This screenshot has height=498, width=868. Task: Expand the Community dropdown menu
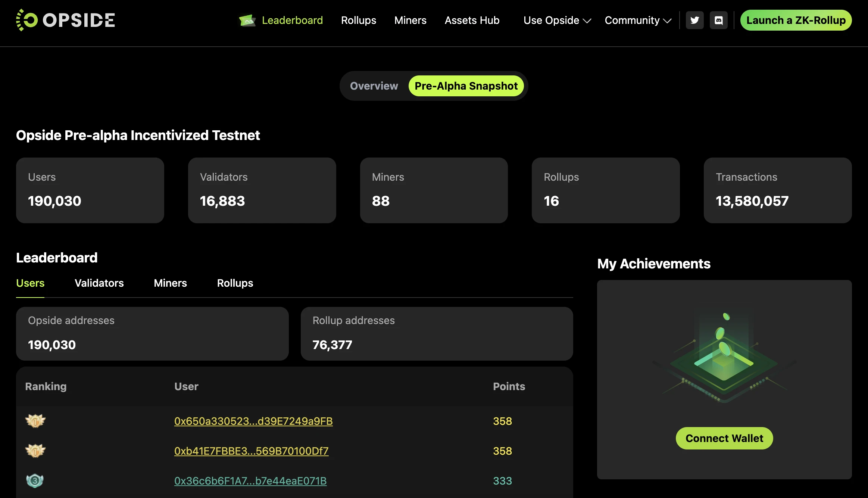point(638,20)
